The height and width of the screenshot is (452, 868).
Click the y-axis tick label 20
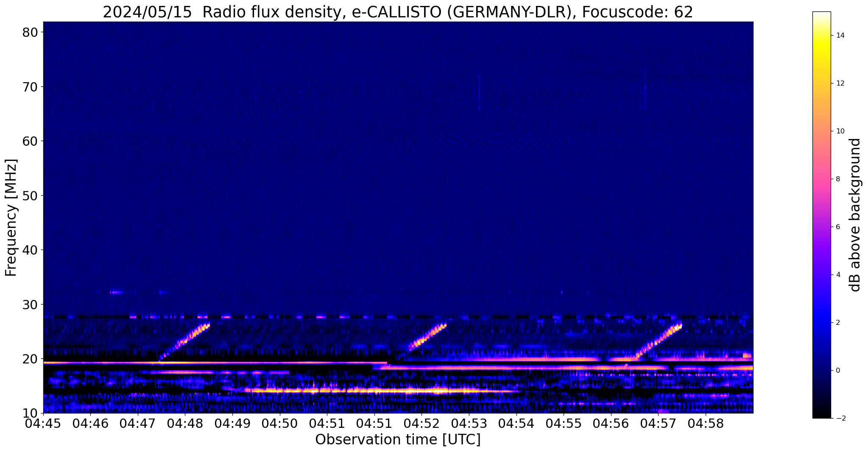(30, 359)
